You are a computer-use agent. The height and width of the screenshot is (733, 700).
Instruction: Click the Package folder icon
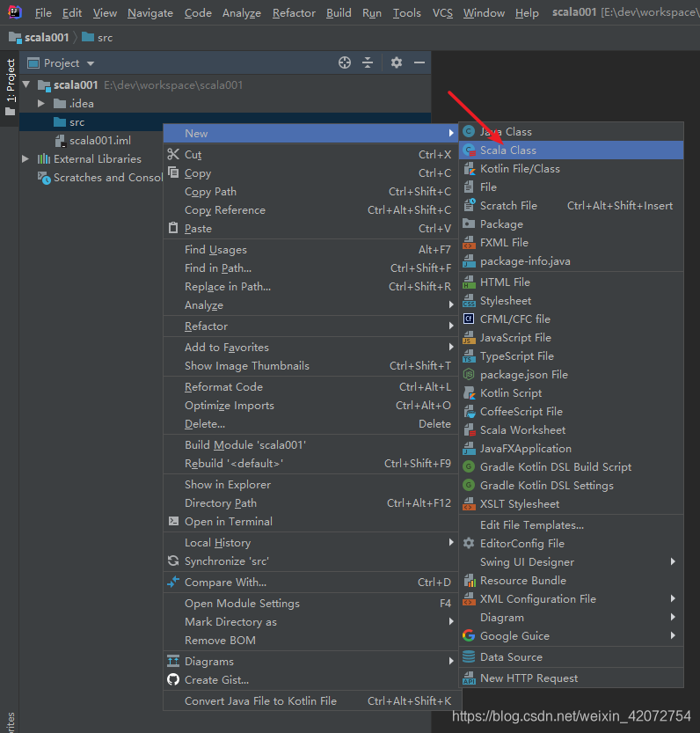(x=469, y=224)
